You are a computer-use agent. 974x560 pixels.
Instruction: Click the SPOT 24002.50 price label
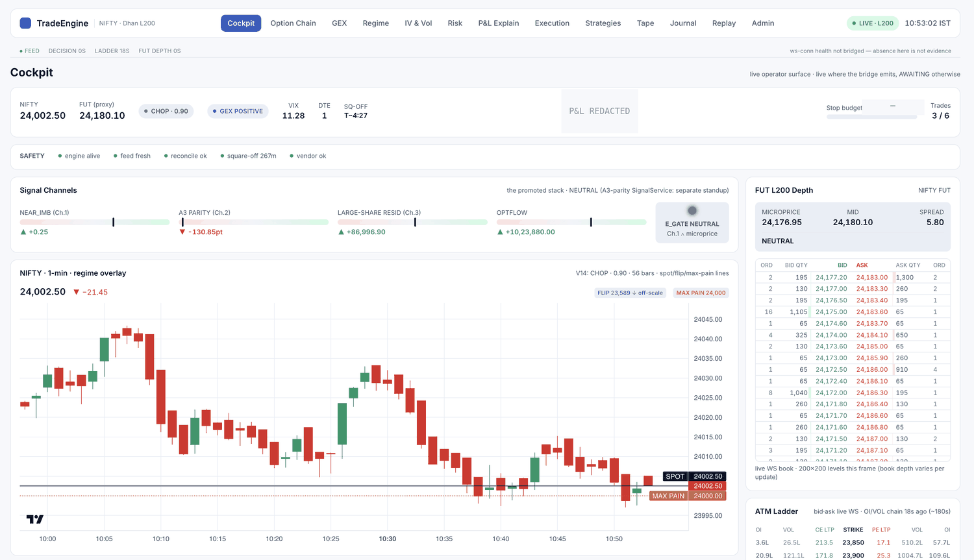[694, 476]
